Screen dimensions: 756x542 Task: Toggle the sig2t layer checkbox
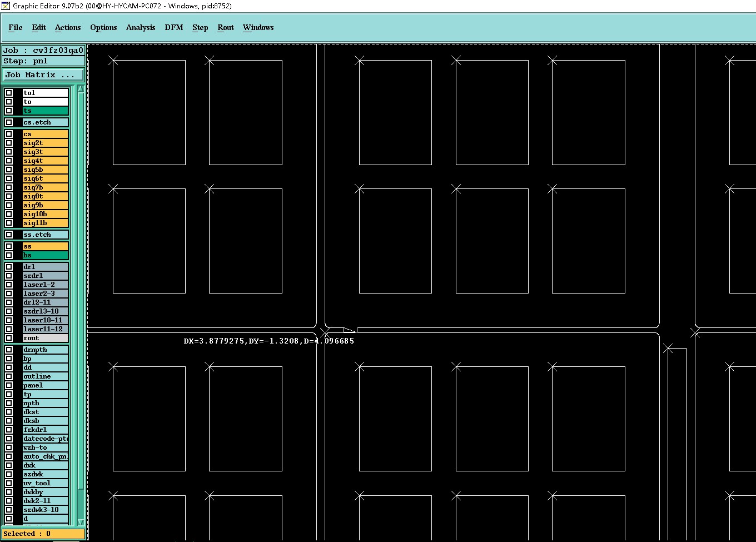point(9,143)
